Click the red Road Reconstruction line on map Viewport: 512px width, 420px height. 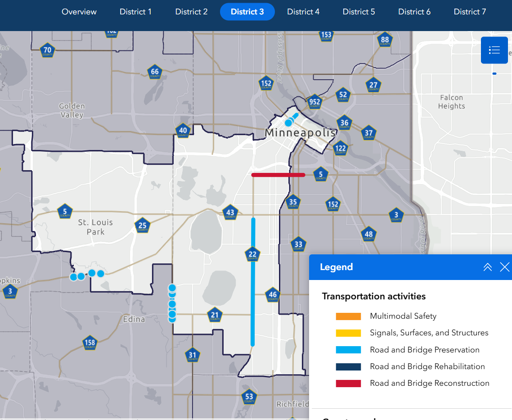tap(278, 175)
